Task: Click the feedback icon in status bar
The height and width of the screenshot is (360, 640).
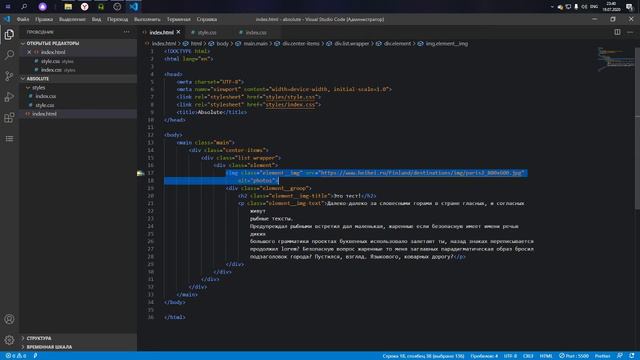Action: 620,356
